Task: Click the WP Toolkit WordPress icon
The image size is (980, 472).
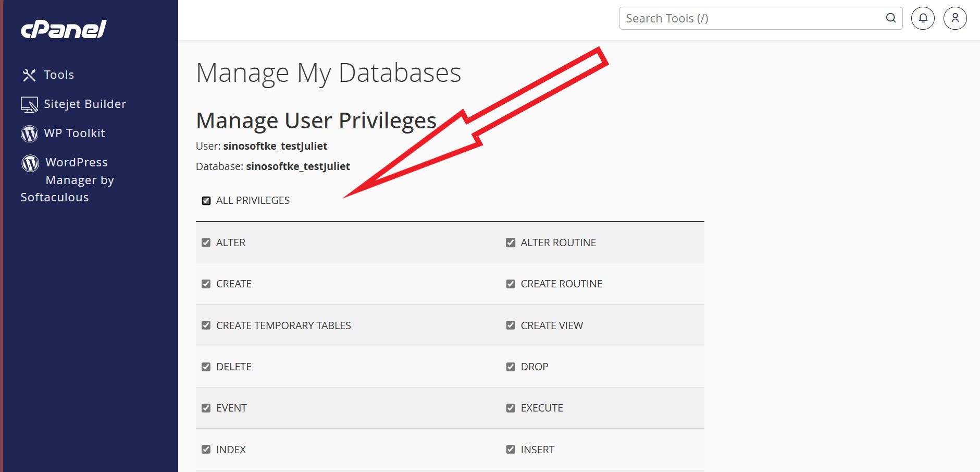Action: click(29, 134)
